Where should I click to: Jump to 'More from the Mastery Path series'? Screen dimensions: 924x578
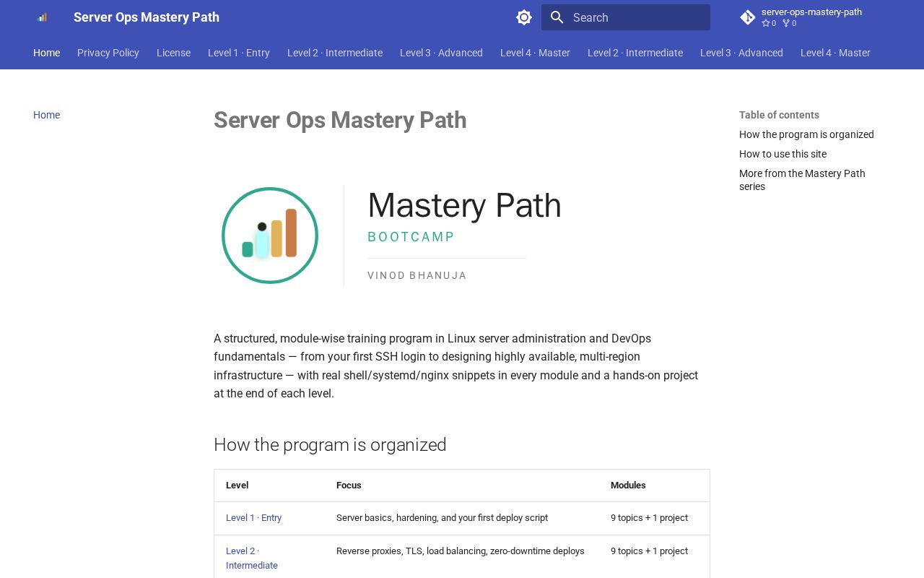[802, 180]
